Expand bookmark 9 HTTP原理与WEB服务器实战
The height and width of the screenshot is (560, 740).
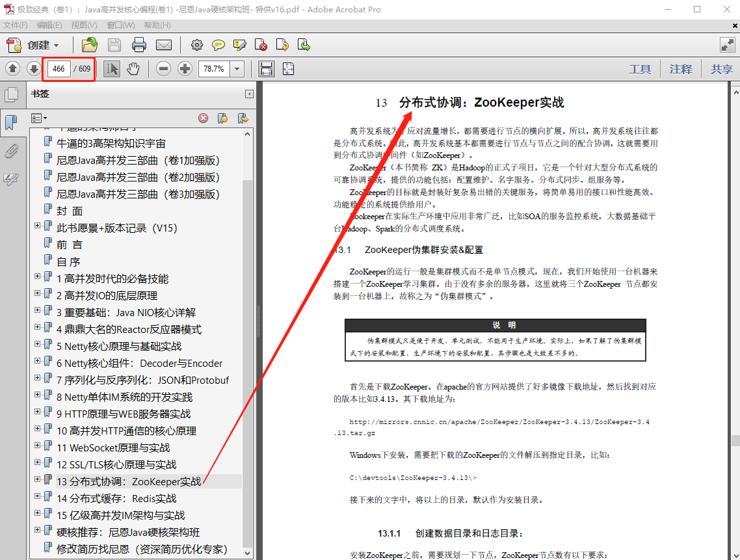[x=37, y=411]
